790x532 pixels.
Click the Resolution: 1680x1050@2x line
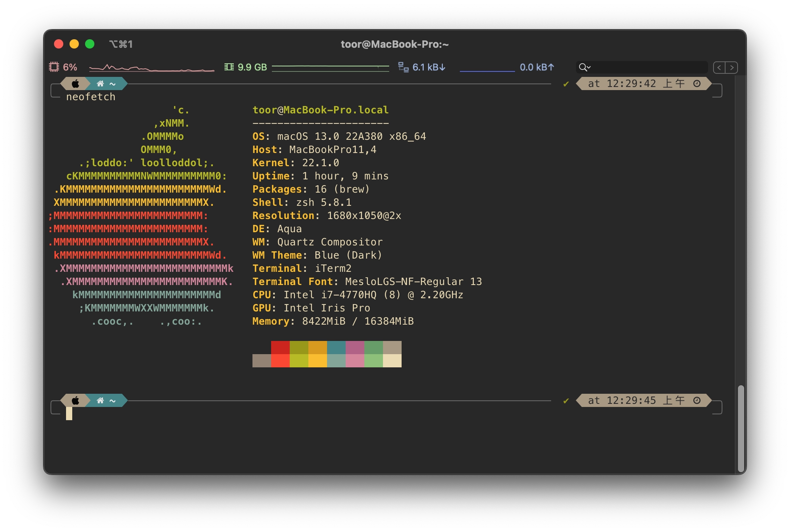click(327, 216)
